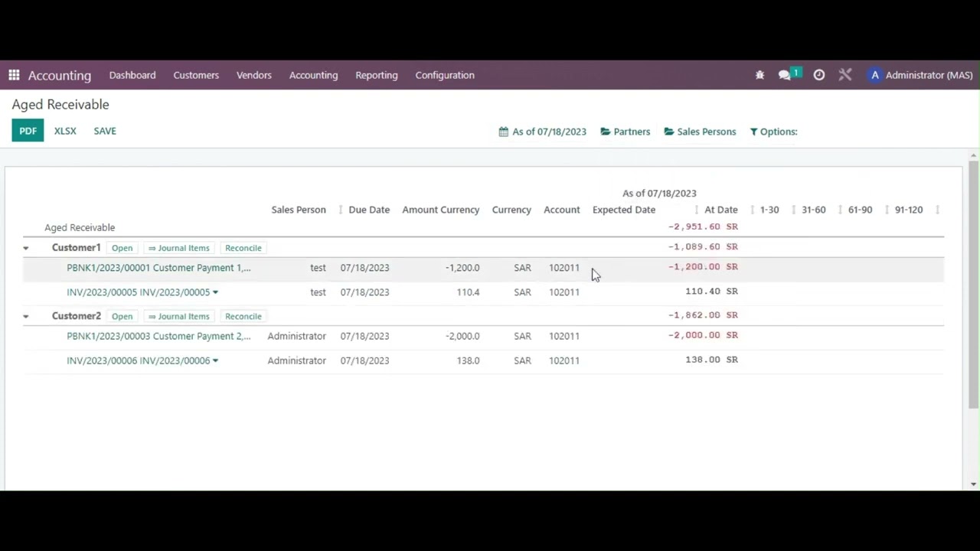
Task: Open the As of 07/18/2023 date filter
Action: click(x=542, y=132)
